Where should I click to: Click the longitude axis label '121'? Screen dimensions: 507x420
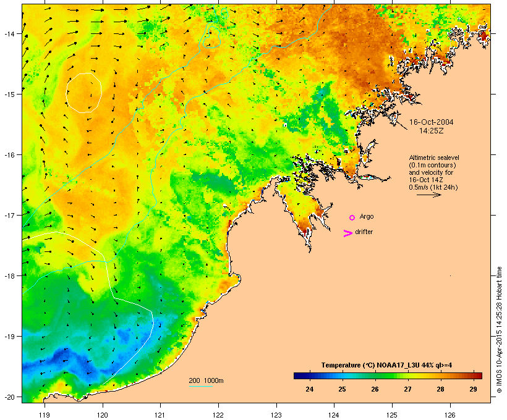(160, 415)
